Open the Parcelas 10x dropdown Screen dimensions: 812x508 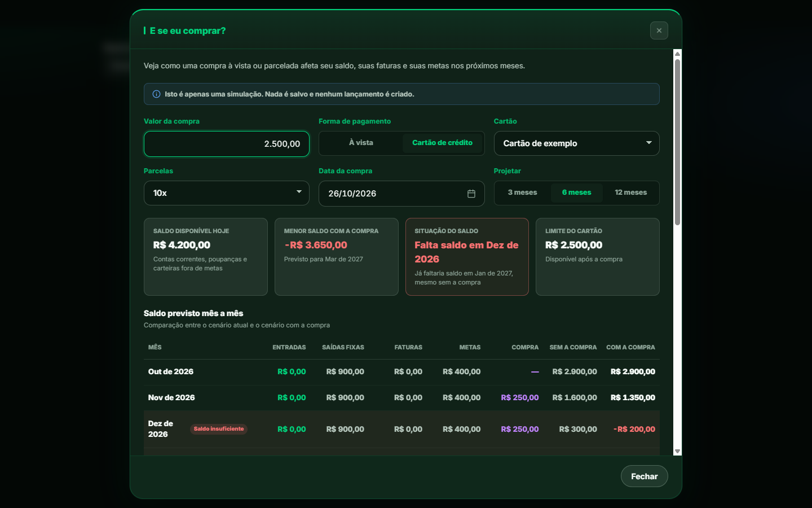coord(227,193)
